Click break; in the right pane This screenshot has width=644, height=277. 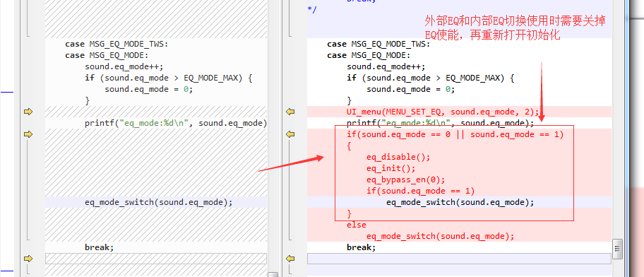pos(361,247)
